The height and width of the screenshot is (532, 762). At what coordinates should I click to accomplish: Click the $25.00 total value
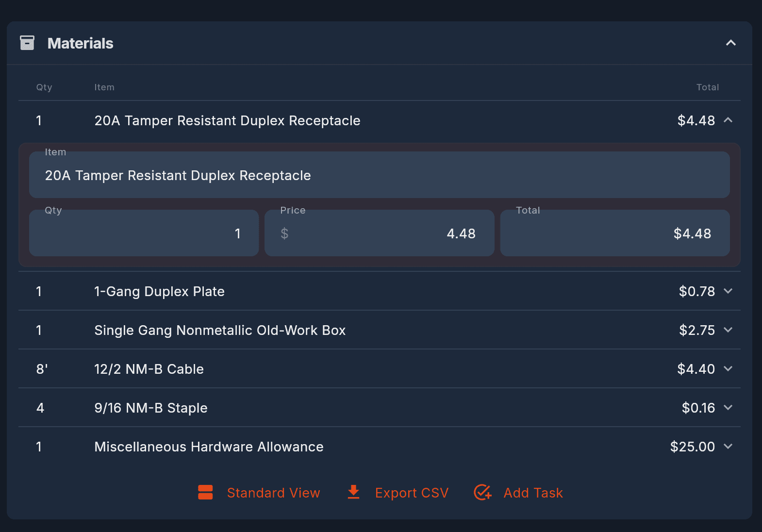[693, 447]
